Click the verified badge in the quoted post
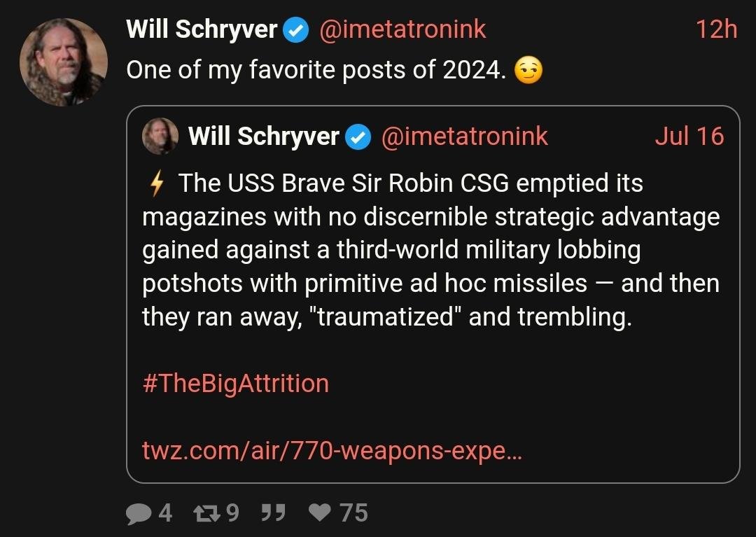 (359, 137)
